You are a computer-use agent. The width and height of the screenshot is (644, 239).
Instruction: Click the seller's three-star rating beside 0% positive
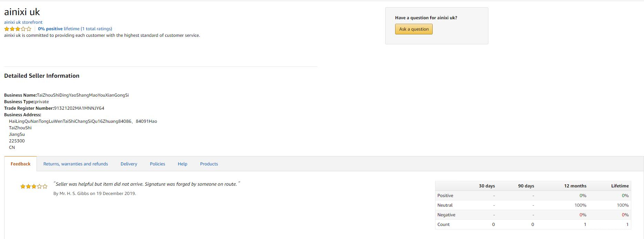[x=18, y=29]
